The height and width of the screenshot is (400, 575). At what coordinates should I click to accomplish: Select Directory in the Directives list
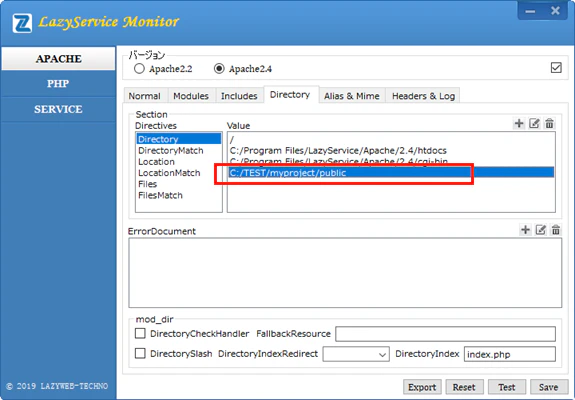[179, 139]
